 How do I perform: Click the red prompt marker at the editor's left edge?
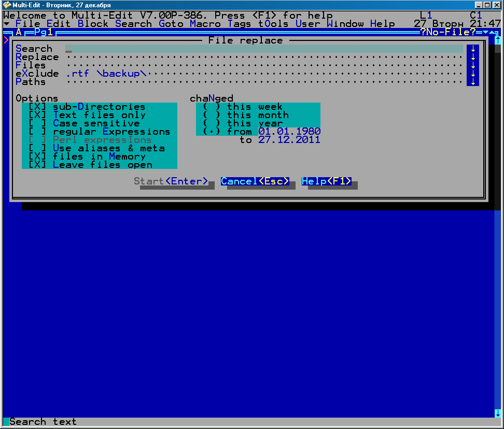pyautogui.click(x=6, y=40)
